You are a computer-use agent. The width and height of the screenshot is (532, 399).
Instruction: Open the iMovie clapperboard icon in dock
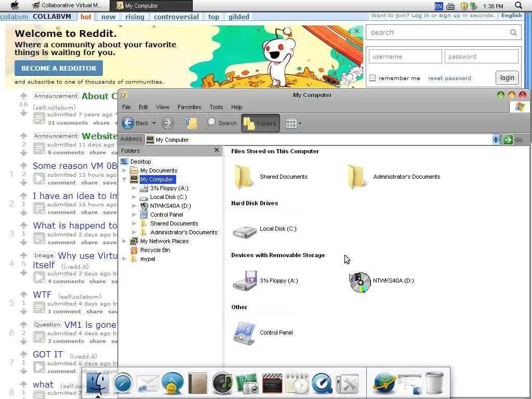pos(272,384)
